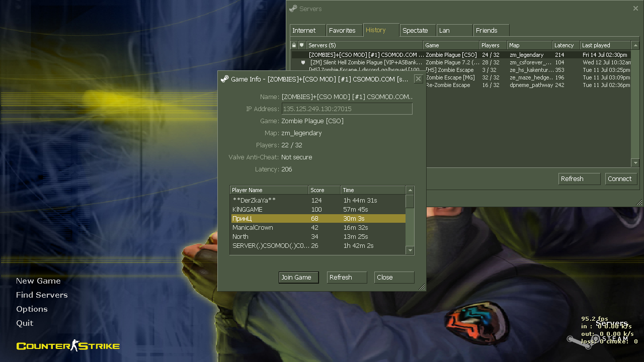This screenshot has width=644, height=362.
Task: Click the padlock password column header icon
Action: click(x=294, y=45)
